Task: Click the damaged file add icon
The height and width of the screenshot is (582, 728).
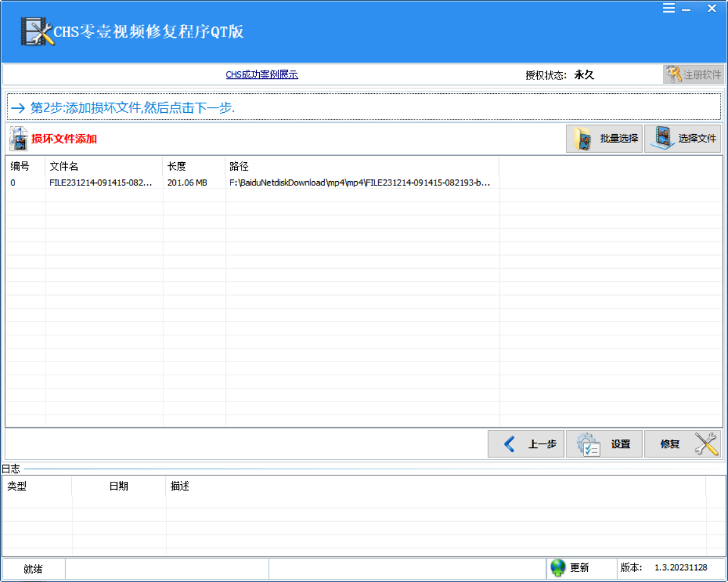Action: pyautogui.click(x=19, y=138)
